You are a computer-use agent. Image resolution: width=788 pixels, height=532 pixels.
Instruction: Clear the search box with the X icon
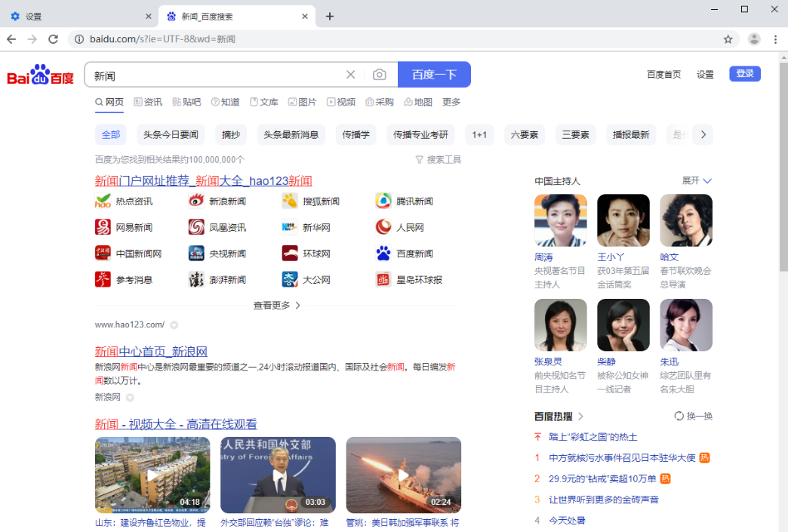click(x=351, y=75)
